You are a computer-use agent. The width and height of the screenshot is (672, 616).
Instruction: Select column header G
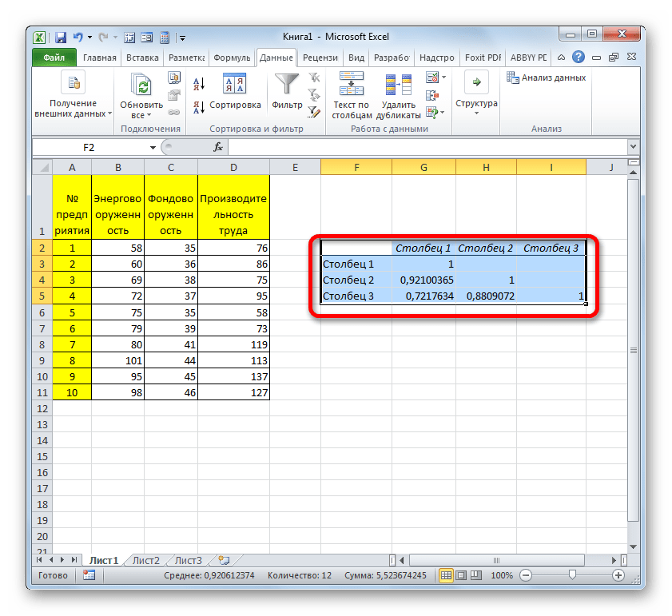[x=423, y=167]
